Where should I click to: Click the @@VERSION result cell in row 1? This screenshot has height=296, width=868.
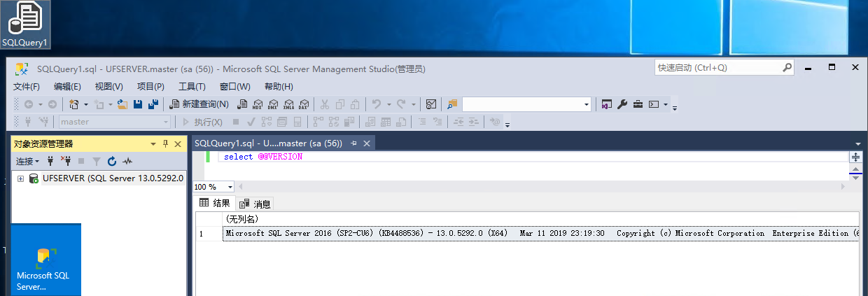tap(540, 234)
